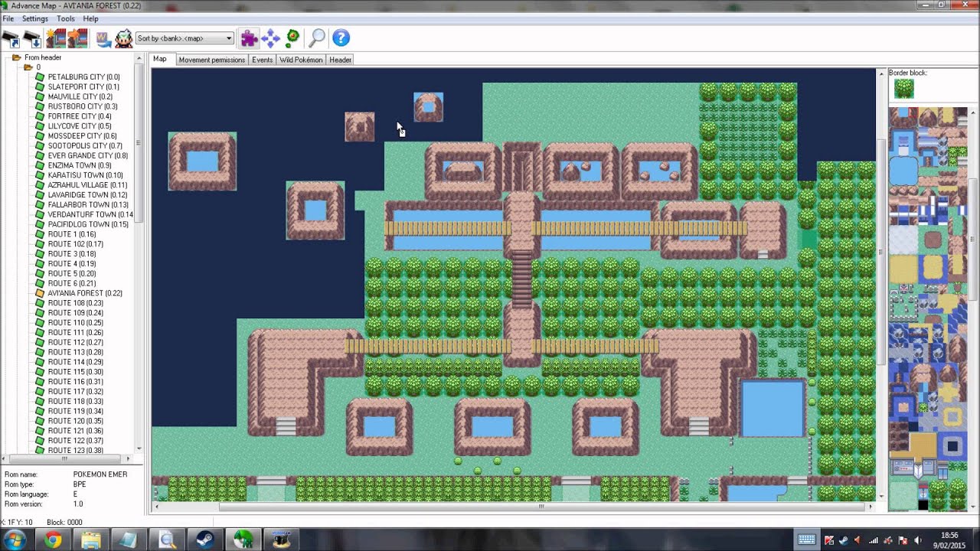The width and height of the screenshot is (980, 551).
Task: Collapse the bank 0 folder node
Action: pyautogui.click(x=28, y=67)
